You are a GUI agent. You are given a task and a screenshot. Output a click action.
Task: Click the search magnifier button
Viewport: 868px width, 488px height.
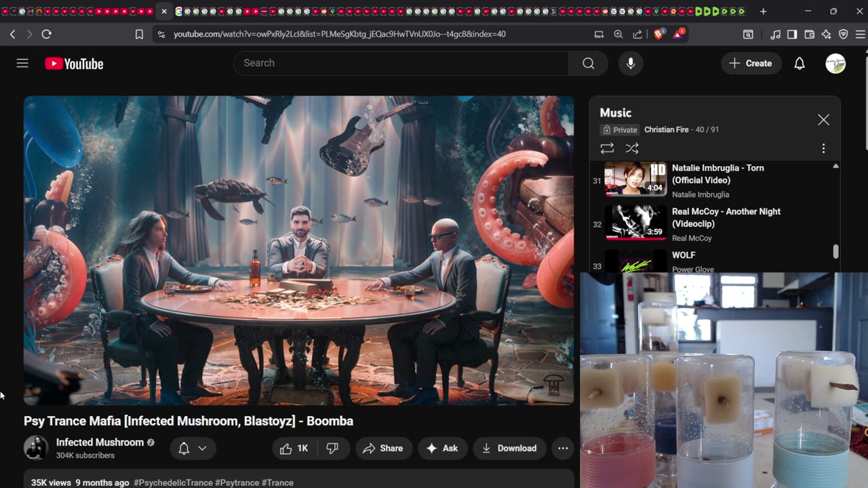(588, 63)
